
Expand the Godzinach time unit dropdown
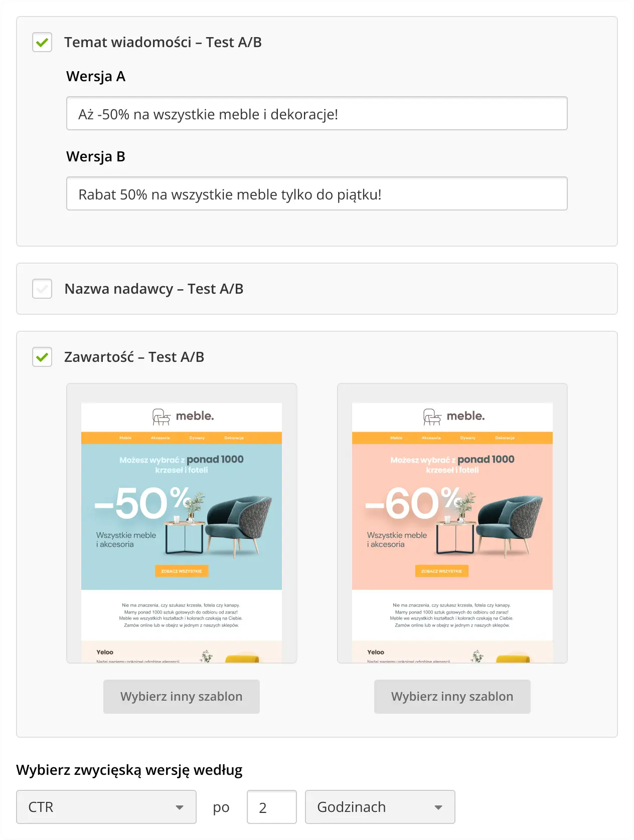[x=380, y=807]
